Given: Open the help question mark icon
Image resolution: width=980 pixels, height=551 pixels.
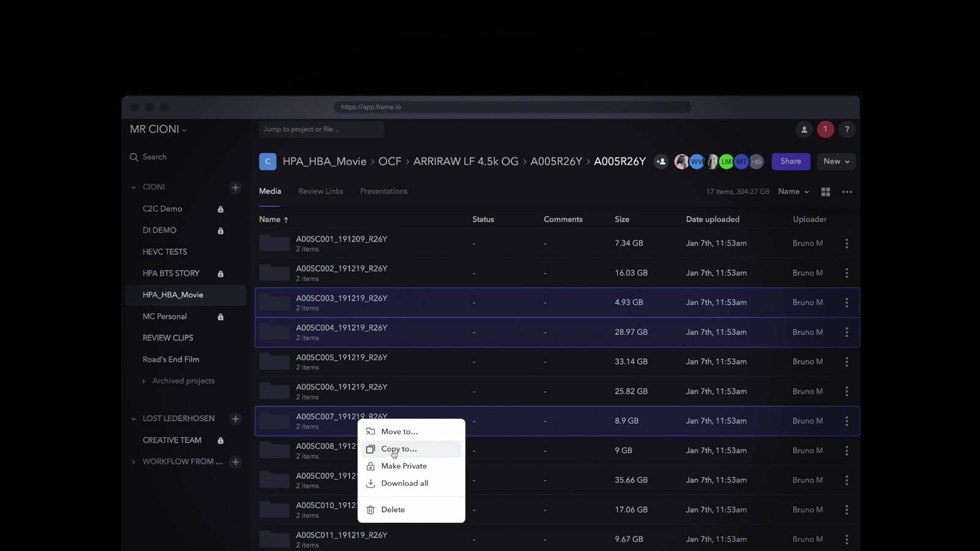Looking at the screenshot, I should 847,129.
